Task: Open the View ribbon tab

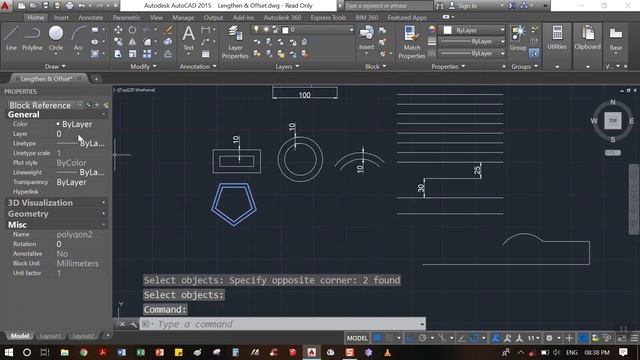Action: tap(156, 18)
